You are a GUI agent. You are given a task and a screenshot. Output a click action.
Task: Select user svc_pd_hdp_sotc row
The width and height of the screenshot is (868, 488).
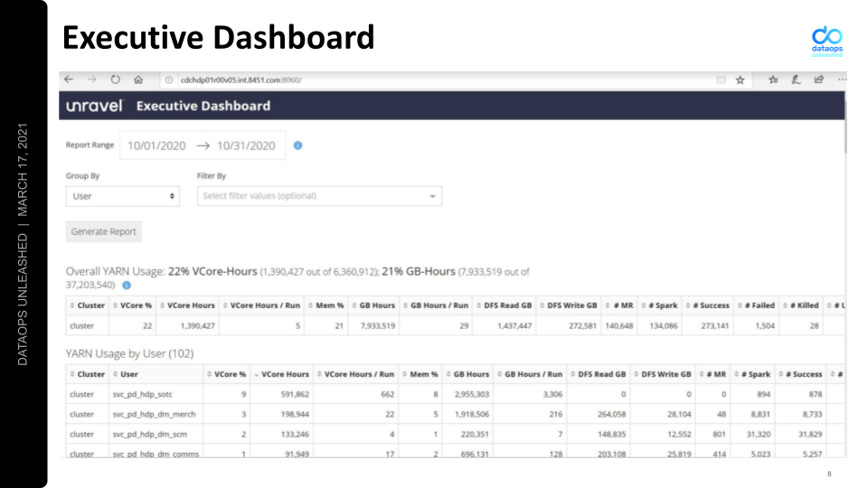(455, 395)
